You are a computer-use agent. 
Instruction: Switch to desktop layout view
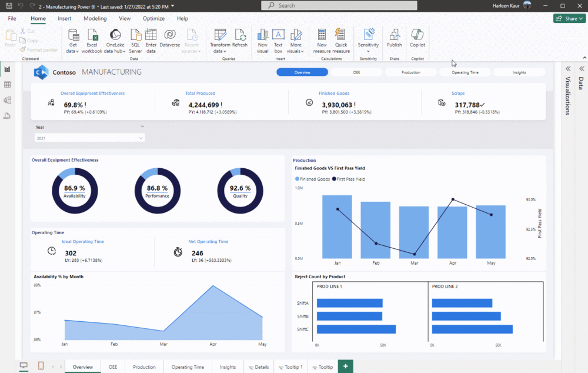tap(24, 366)
